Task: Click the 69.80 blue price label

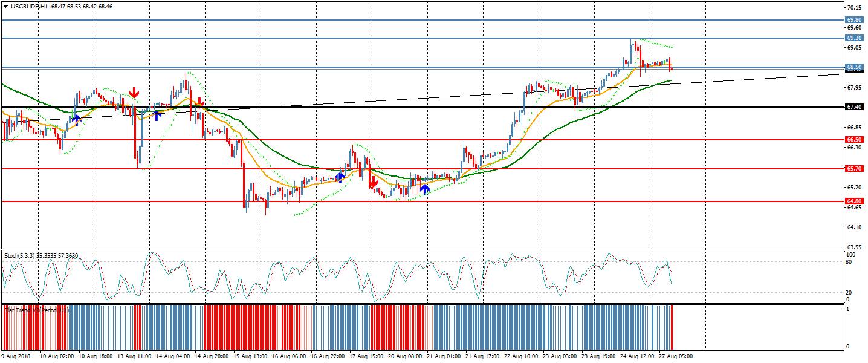Action: click(x=854, y=20)
